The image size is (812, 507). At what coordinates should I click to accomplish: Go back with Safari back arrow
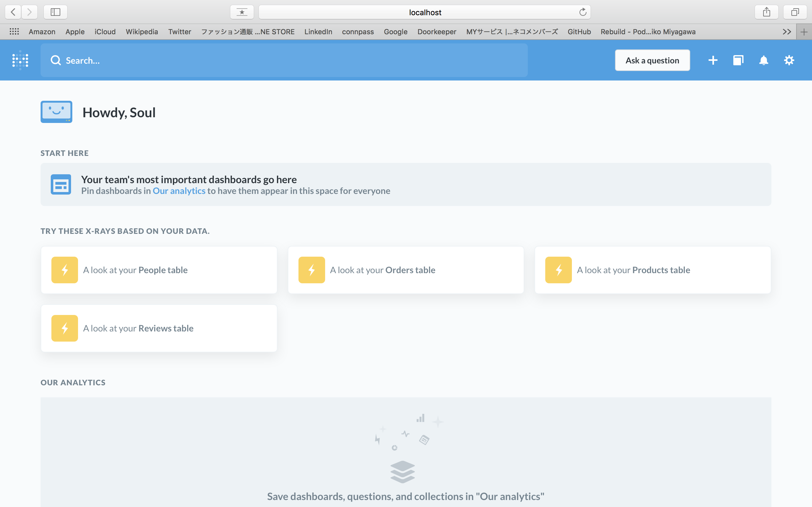click(x=13, y=12)
